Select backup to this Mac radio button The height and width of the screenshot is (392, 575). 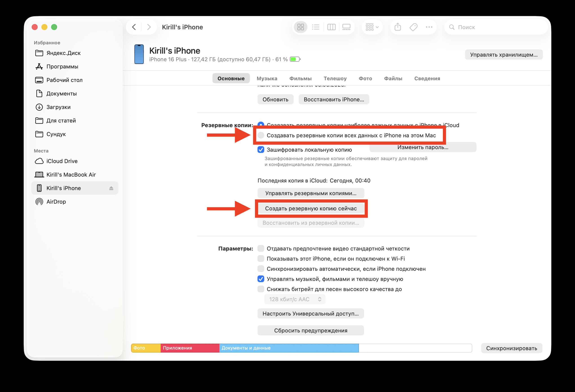point(261,135)
